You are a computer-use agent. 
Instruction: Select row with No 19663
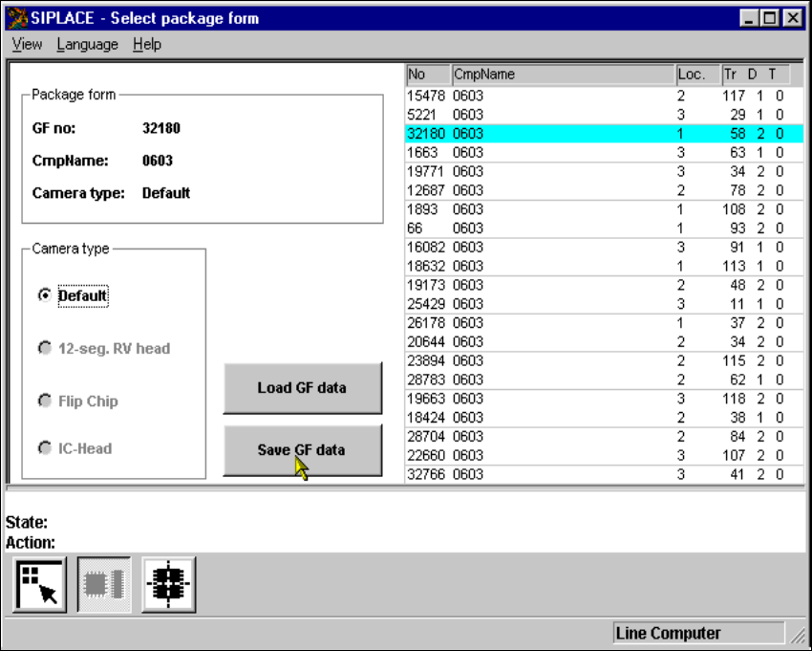pos(604,399)
